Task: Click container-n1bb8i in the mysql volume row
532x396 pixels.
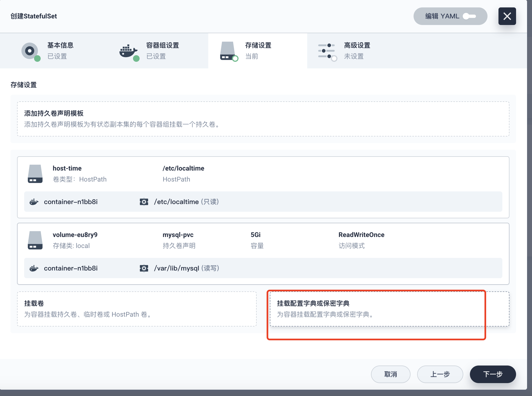Action: click(x=71, y=268)
